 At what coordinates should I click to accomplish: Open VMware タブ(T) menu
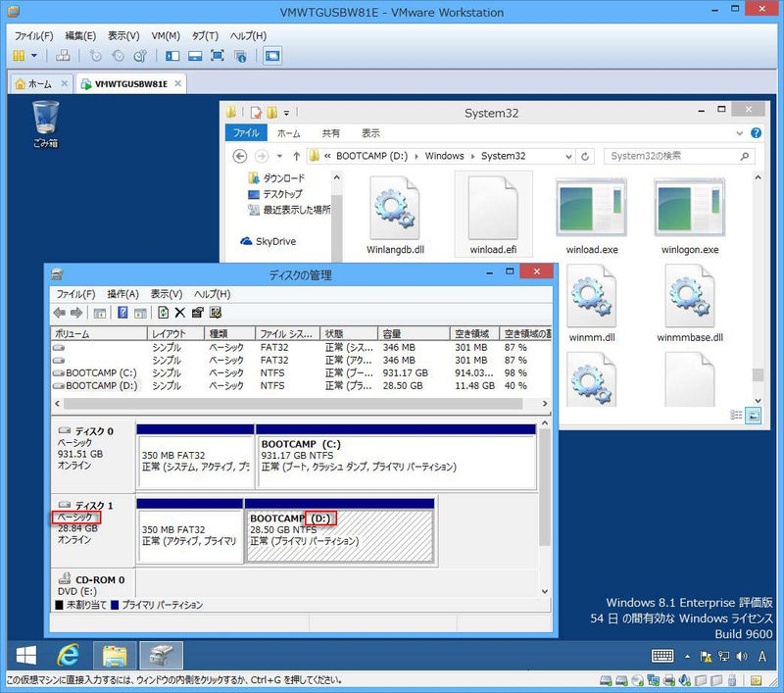pyautogui.click(x=205, y=35)
